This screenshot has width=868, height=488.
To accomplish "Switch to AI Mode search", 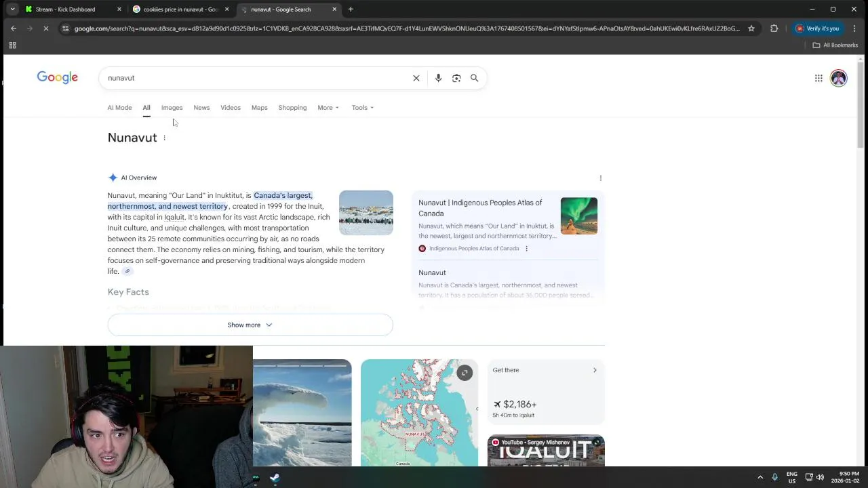I will click(x=119, y=108).
